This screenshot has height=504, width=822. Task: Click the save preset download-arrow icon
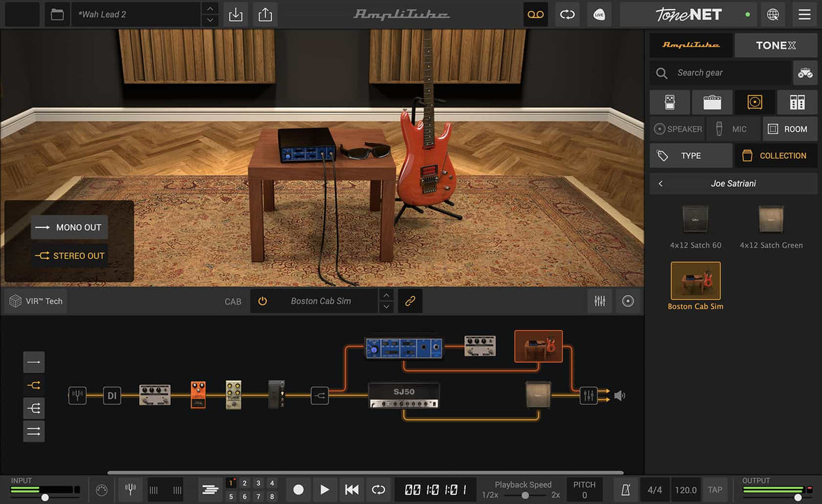[236, 14]
